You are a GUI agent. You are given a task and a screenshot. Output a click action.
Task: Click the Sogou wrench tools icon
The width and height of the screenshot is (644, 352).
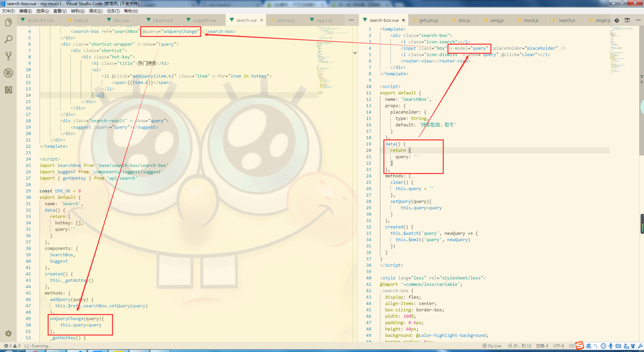point(640,346)
